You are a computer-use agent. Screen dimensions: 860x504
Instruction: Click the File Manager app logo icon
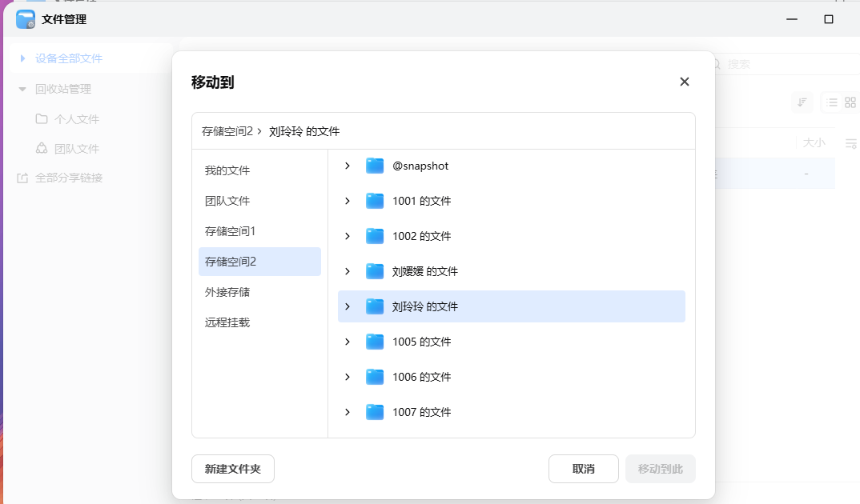(x=26, y=19)
